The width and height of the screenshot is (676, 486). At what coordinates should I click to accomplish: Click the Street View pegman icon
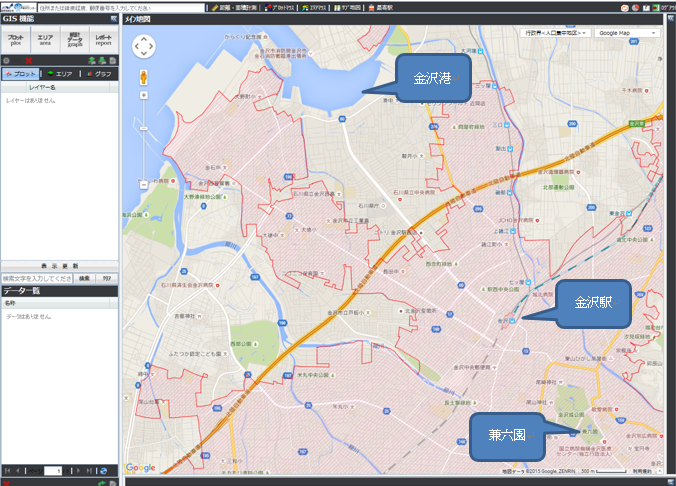coord(144,77)
